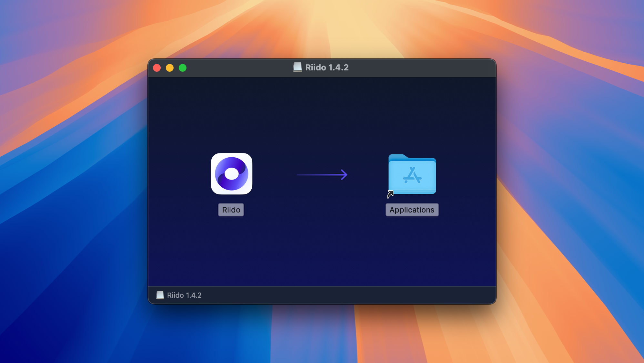This screenshot has height=363, width=644.
Task: Click the Riido label under the app icon
Action: pyautogui.click(x=231, y=210)
